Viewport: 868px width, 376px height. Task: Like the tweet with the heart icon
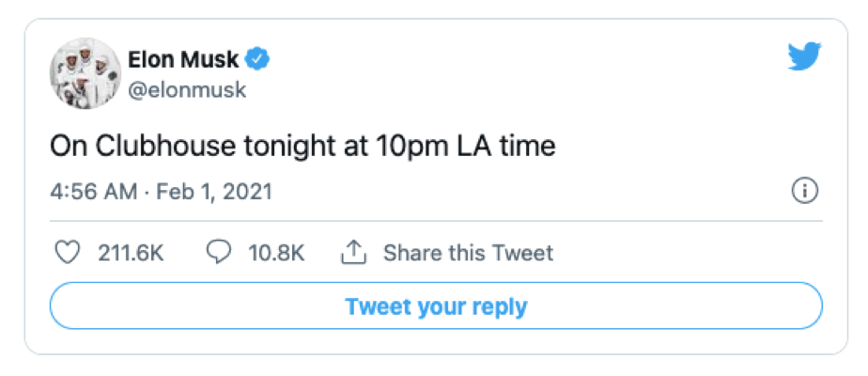67,252
